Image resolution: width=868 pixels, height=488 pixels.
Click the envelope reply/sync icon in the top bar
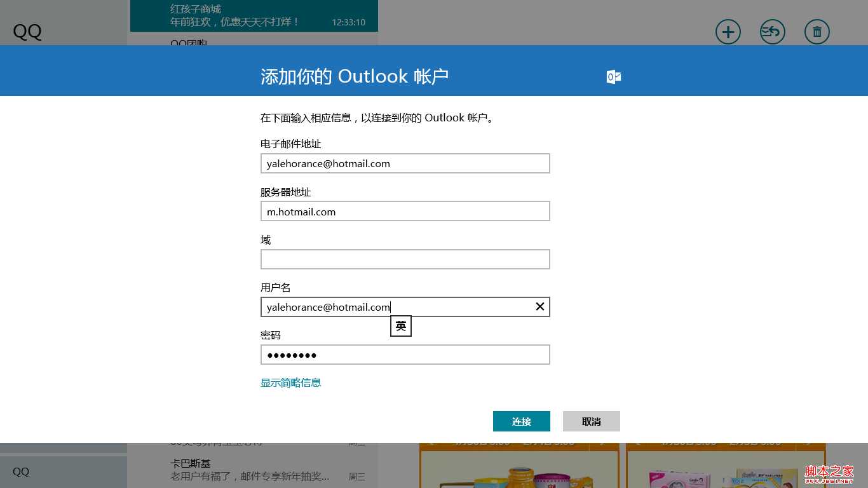pyautogui.click(x=772, y=31)
